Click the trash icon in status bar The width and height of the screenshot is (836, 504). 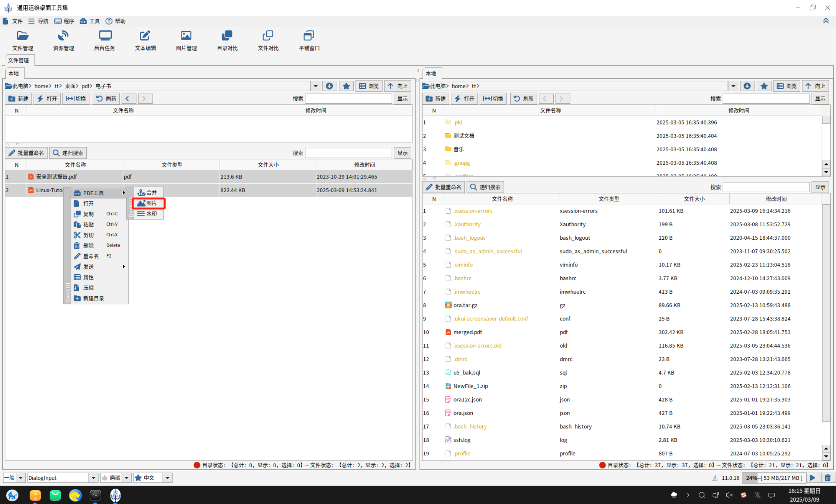click(x=827, y=478)
